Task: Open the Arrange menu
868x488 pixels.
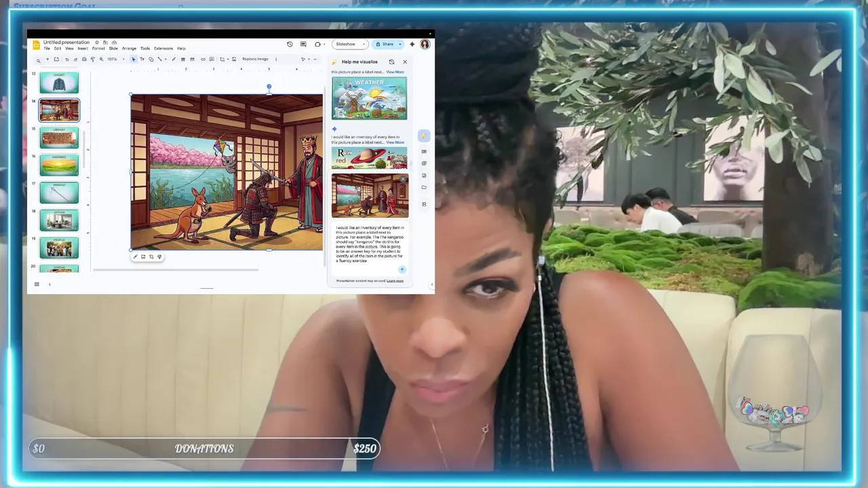Action: 129,49
